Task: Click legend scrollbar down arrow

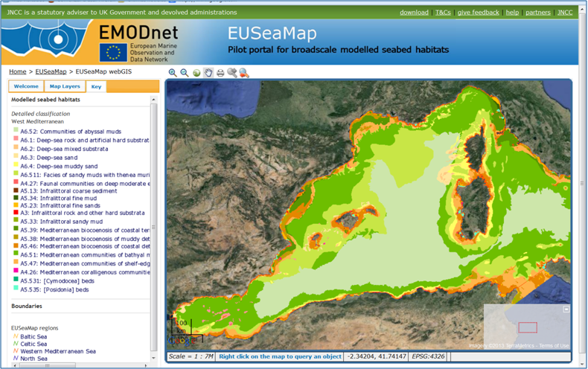Action: click(153, 358)
